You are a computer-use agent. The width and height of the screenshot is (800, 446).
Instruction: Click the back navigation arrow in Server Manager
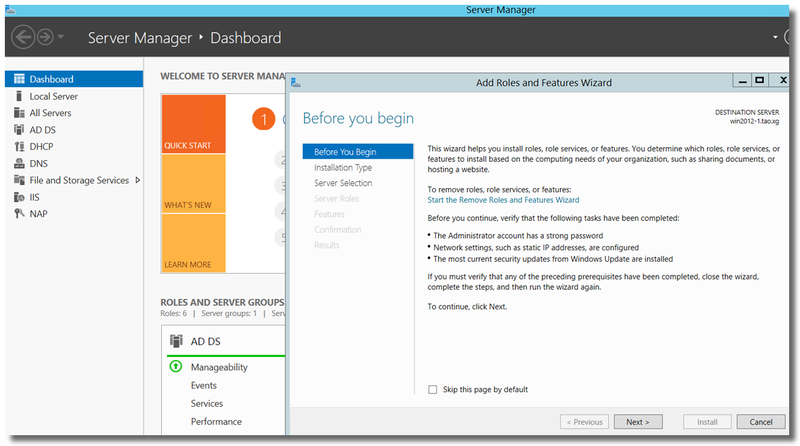tap(23, 37)
